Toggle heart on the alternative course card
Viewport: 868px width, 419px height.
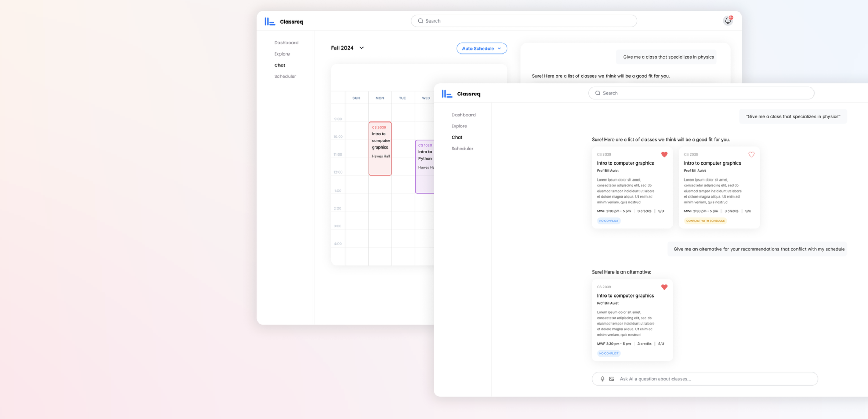pos(664,287)
